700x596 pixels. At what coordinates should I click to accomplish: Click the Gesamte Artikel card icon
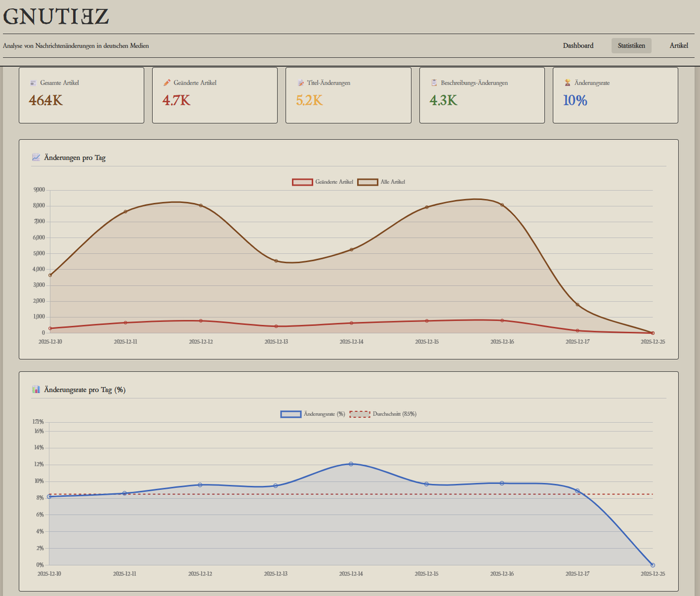(33, 83)
